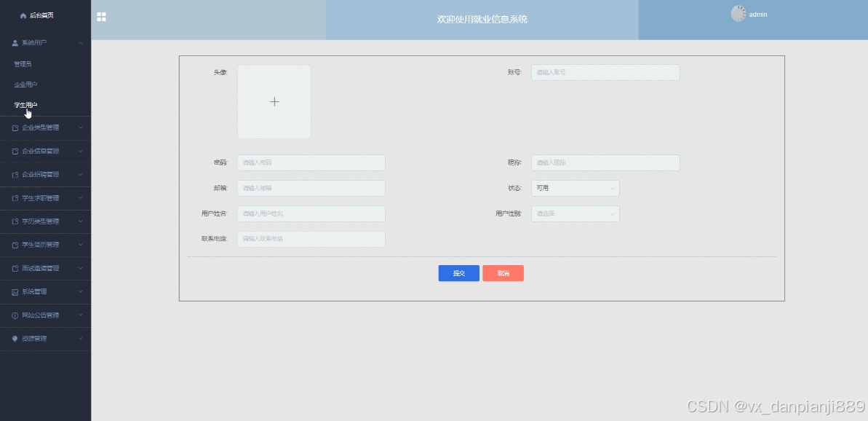Click the admin avatar image

(738, 13)
